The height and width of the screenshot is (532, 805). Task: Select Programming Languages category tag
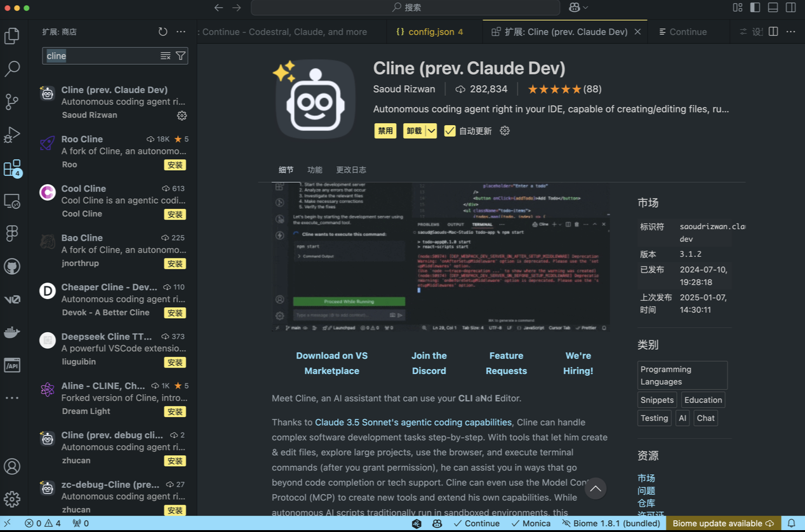click(x=682, y=375)
